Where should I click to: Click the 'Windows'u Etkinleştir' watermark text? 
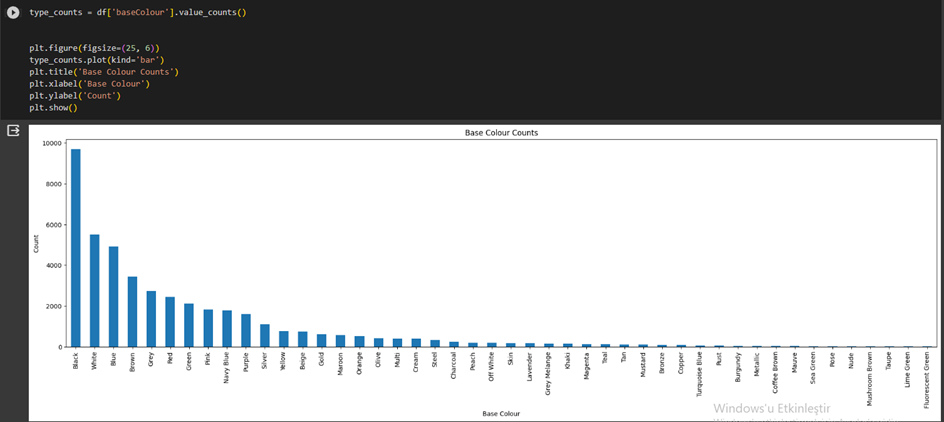[772, 408]
